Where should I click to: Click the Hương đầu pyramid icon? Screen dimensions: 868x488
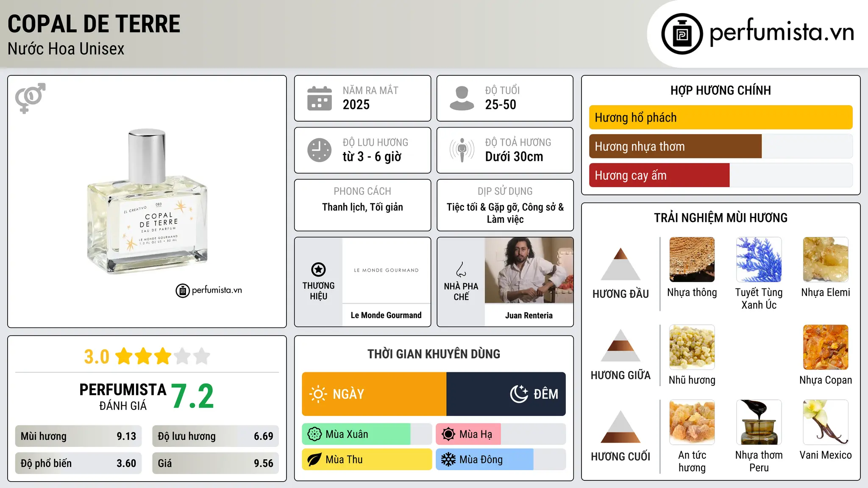[x=621, y=264]
